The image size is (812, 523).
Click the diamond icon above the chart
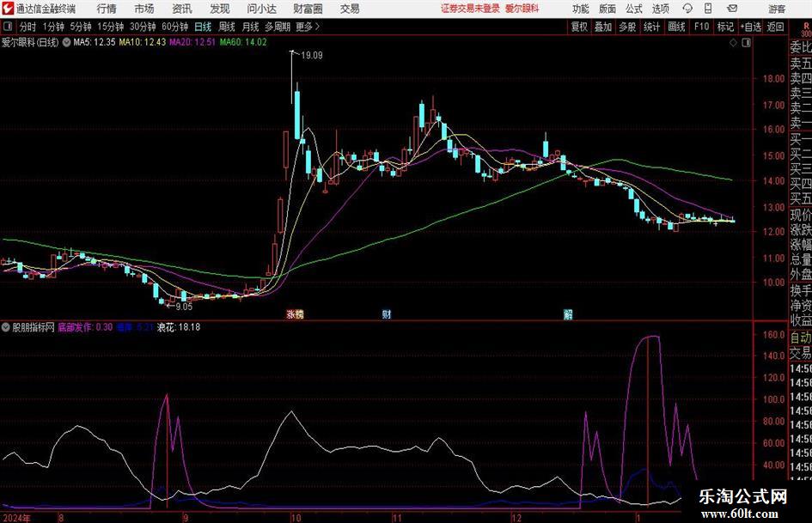click(733, 43)
